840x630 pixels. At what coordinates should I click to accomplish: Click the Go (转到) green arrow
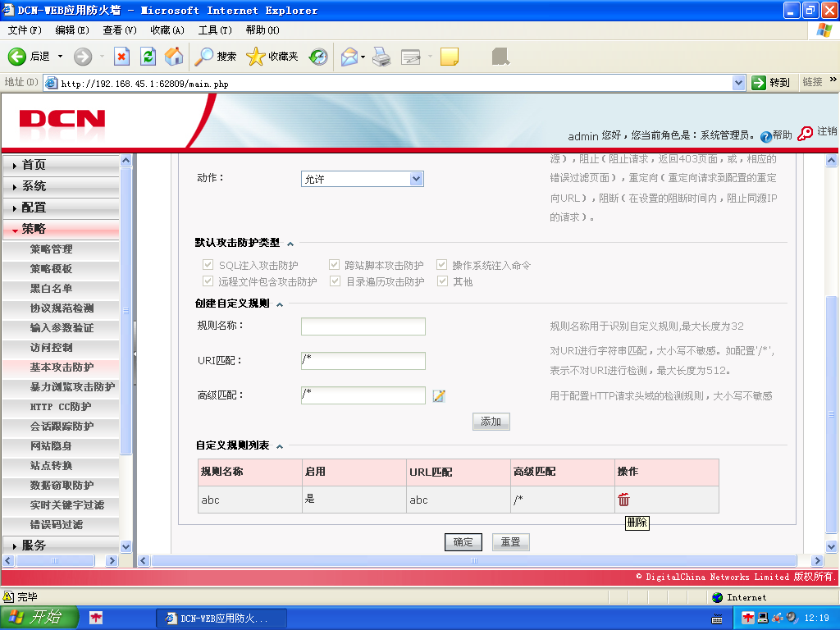click(x=759, y=83)
